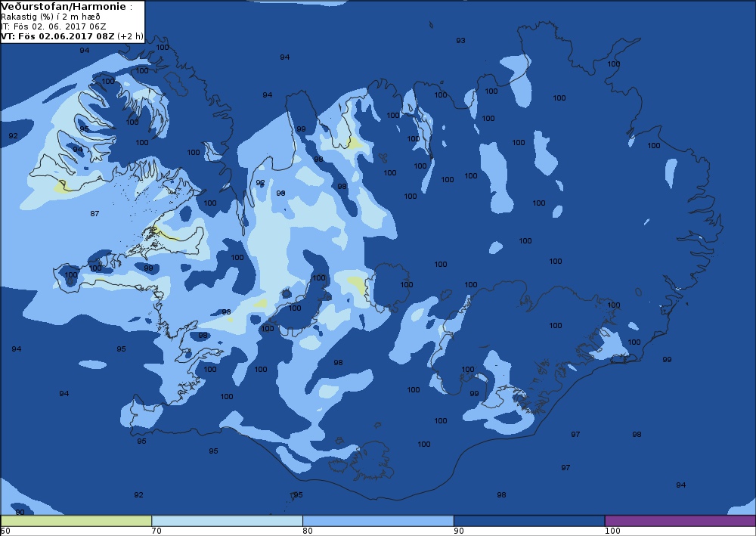The width and height of the screenshot is (756, 536).
Task: Click the legend scale label '60'
Action: pos(5,531)
